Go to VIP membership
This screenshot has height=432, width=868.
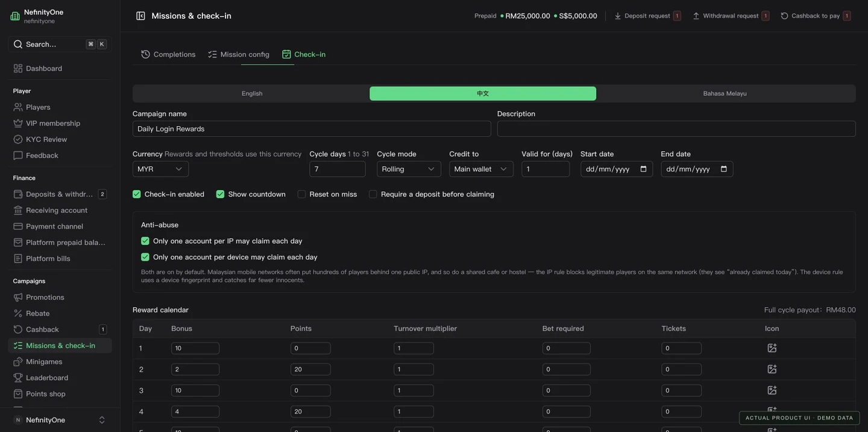point(60,123)
